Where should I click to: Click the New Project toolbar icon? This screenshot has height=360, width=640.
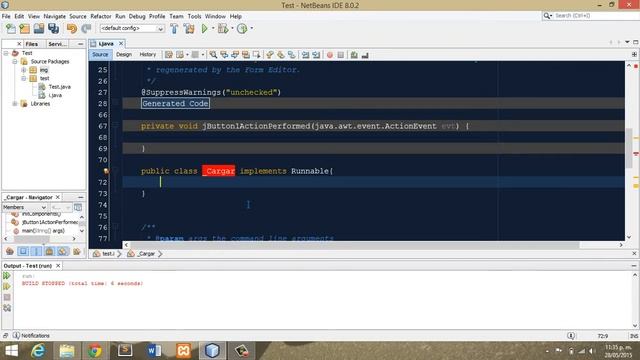(x=24, y=28)
